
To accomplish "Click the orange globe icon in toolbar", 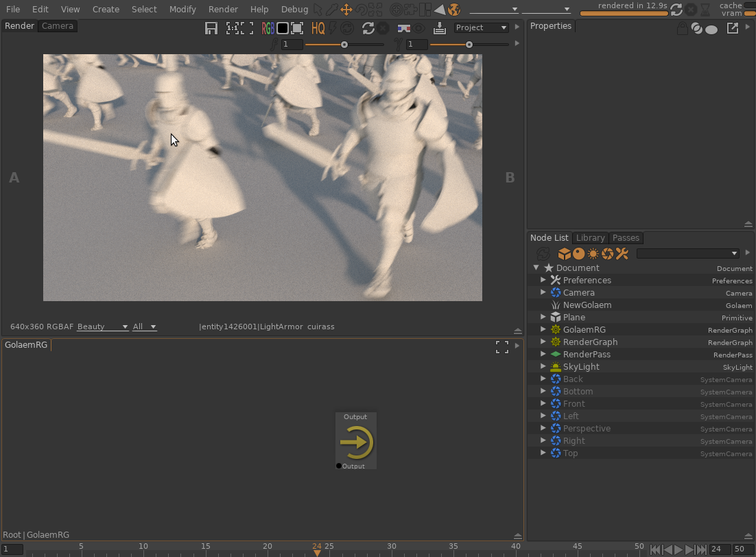I will click(x=453, y=10).
